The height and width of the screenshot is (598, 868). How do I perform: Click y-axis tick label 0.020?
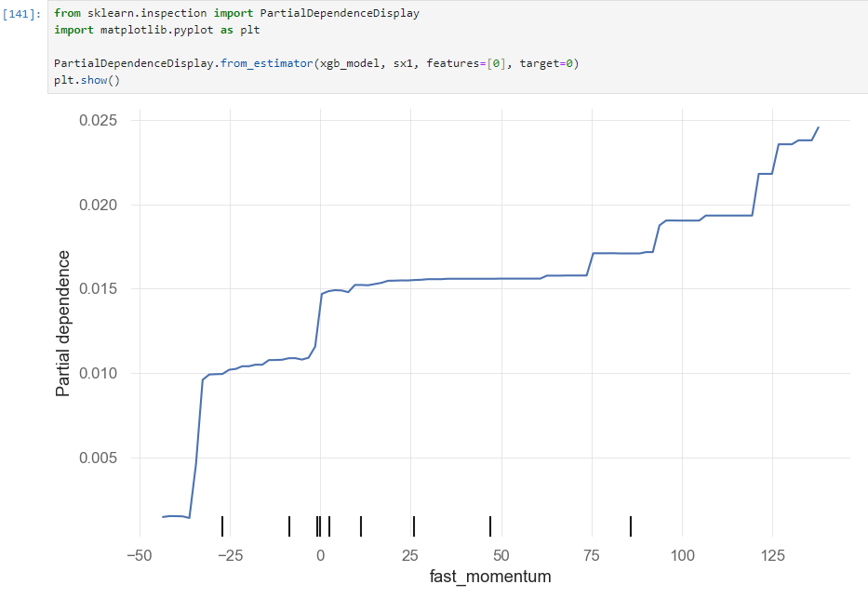[98, 205]
